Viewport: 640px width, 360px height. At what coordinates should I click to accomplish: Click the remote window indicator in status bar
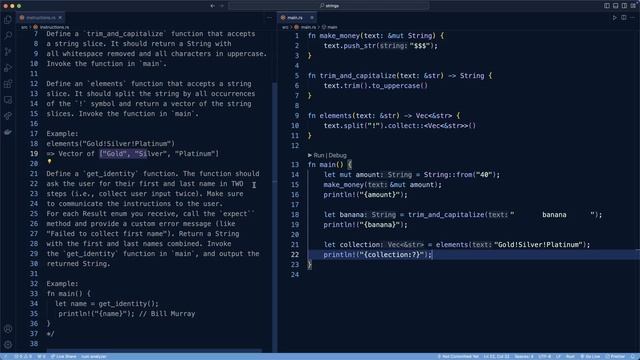pos(5,356)
